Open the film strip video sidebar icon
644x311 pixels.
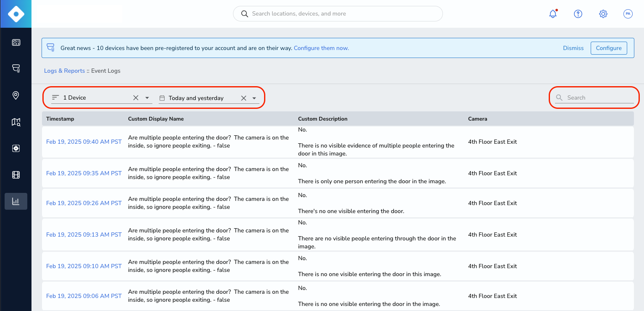click(x=16, y=175)
